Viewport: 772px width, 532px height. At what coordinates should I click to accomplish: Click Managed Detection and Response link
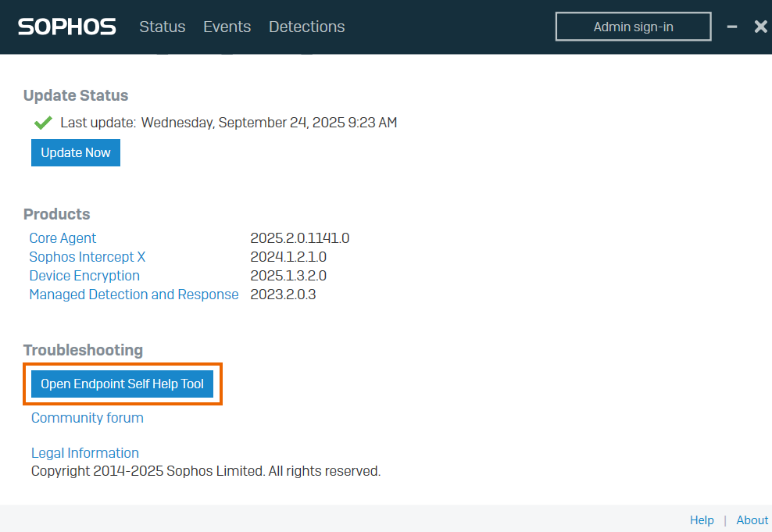[134, 295]
